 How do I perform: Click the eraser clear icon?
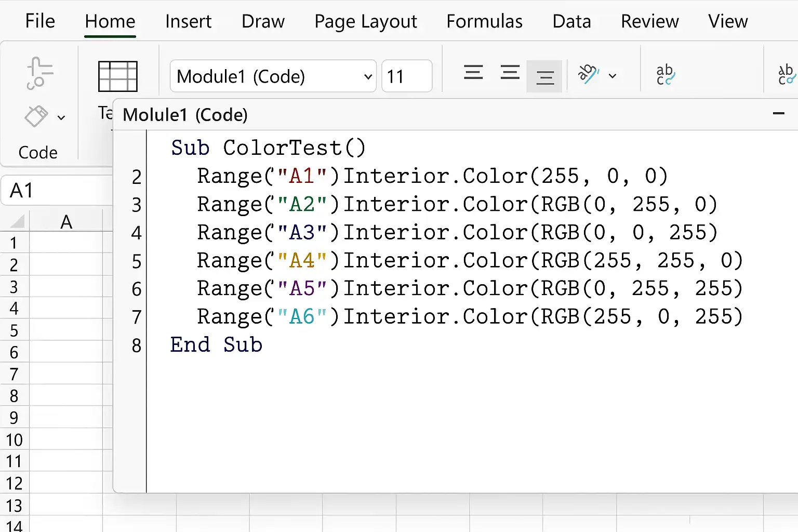tap(36, 116)
